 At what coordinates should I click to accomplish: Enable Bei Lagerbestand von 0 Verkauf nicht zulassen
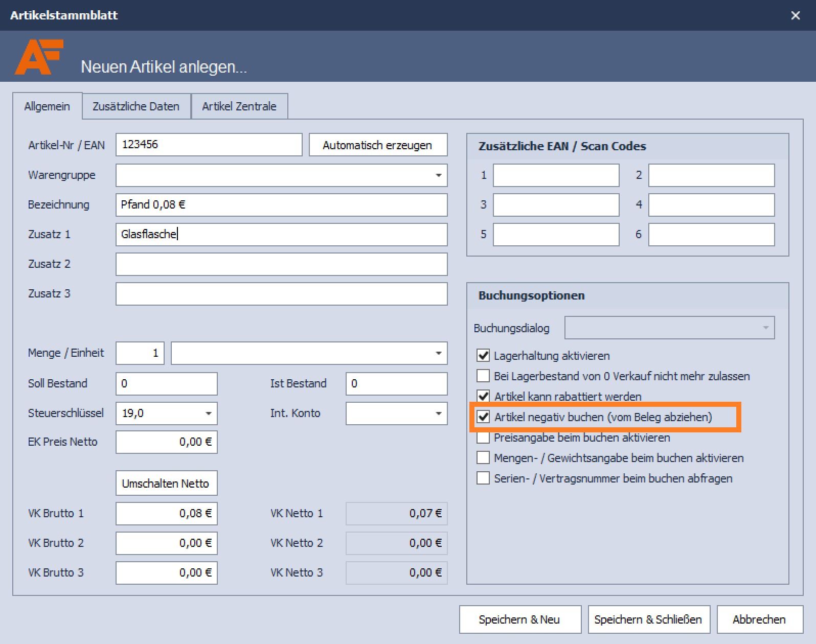click(483, 376)
